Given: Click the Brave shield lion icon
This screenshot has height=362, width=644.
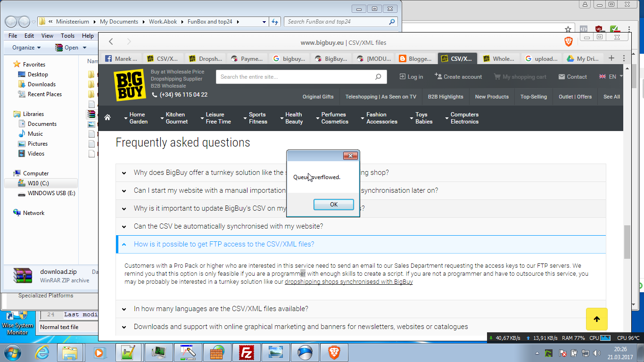Looking at the screenshot, I should 569,42.
